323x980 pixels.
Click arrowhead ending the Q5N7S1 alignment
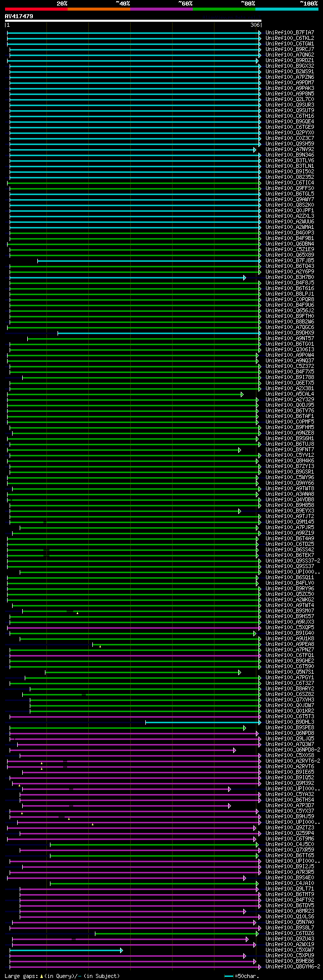click(x=240, y=672)
